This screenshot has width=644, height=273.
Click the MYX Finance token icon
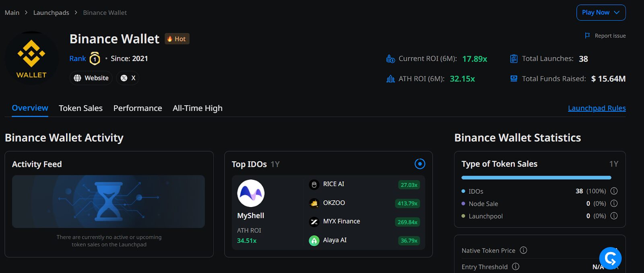click(x=314, y=222)
